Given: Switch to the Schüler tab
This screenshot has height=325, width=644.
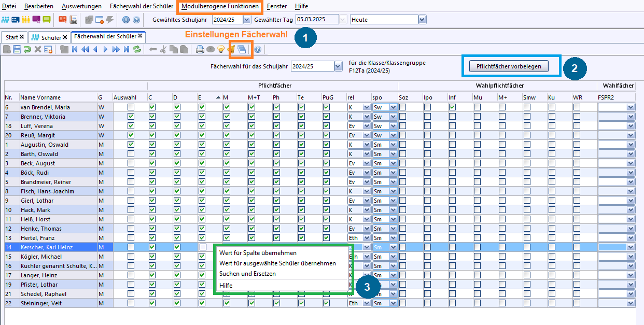Looking at the screenshot, I should tap(51, 37).
